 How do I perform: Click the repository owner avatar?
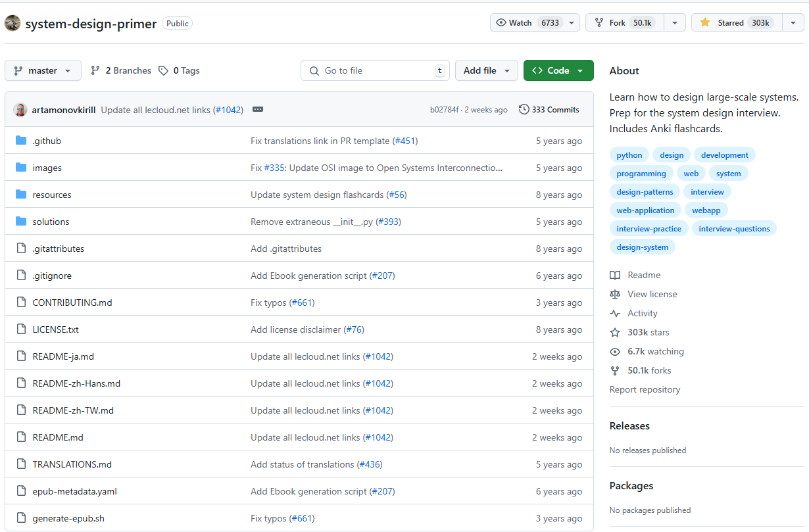[x=12, y=23]
